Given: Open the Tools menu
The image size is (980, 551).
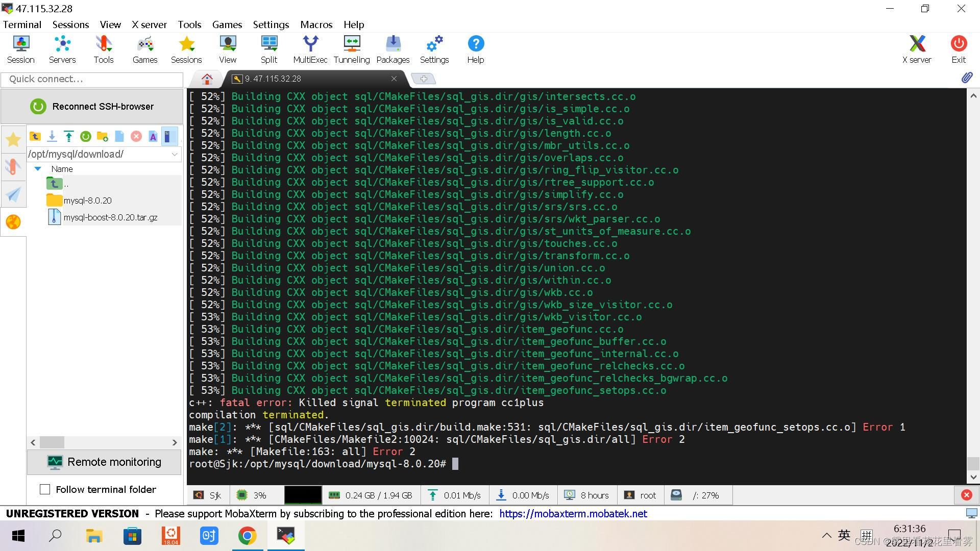Looking at the screenshot, I should point(189,24).
